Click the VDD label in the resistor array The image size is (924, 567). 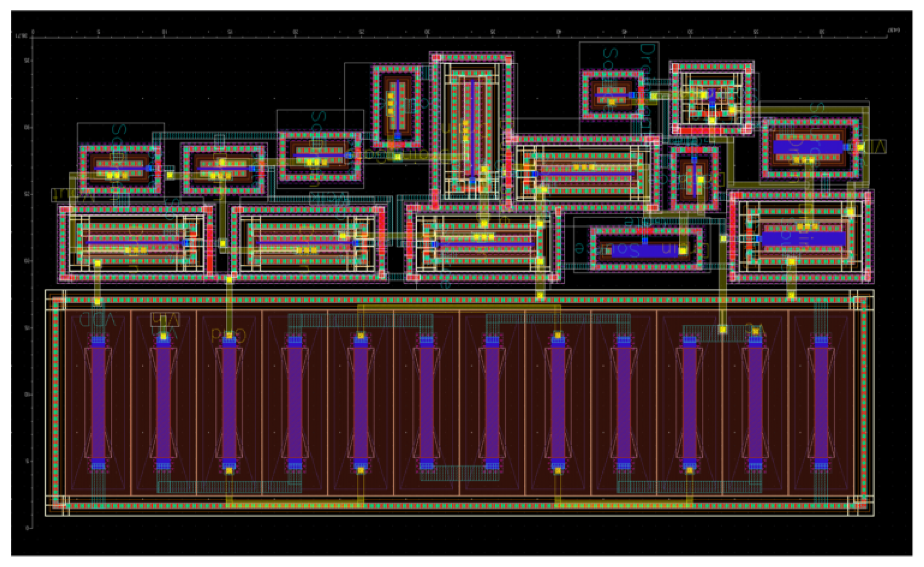98,320
